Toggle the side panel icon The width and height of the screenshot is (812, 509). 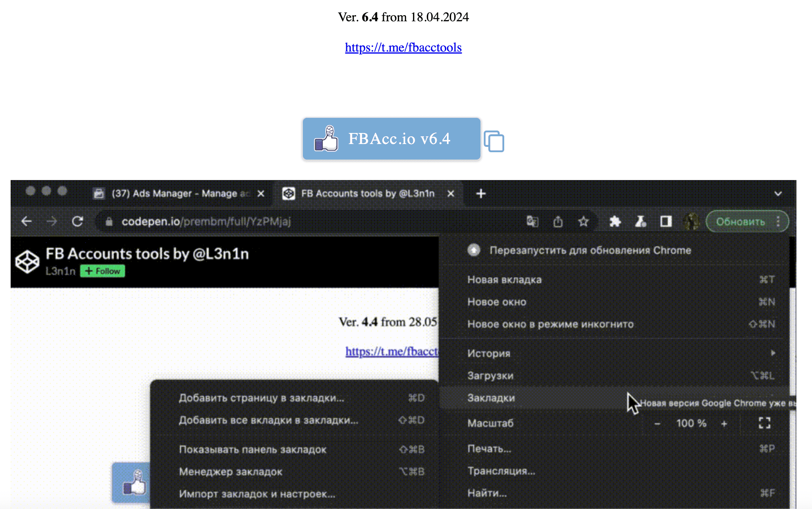[666, 221]
